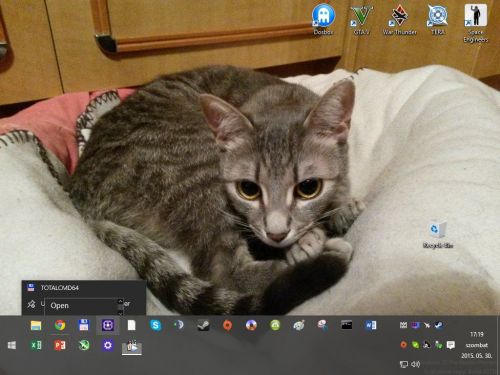Screen dimensions: 500x375
Task: Open the Windows Start menu
Action: [x=12, y=345]
